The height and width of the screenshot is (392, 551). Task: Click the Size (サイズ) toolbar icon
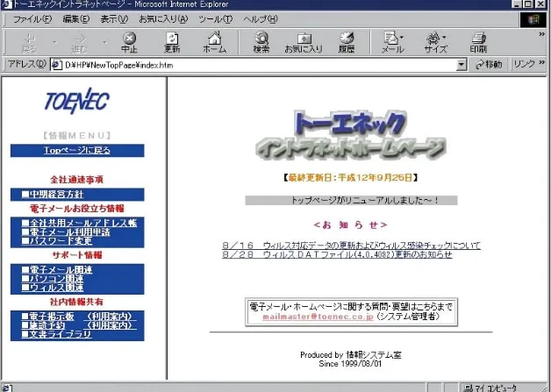(x=434, y=42)
